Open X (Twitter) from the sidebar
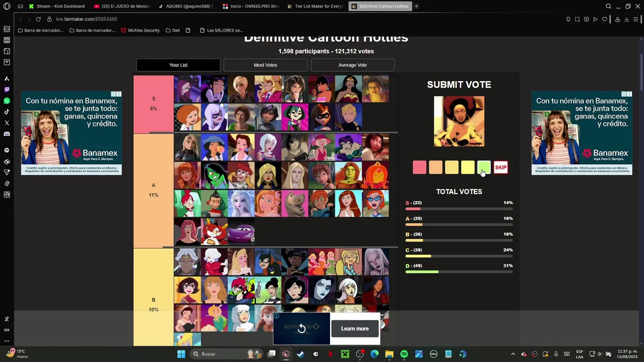644x362 pixels. 7,123
